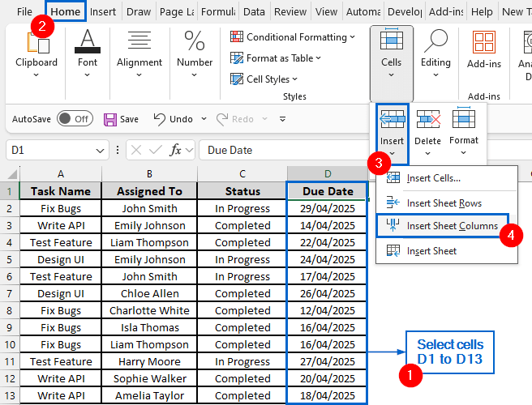Open the Clipboard group icon

tap(38, 42)
